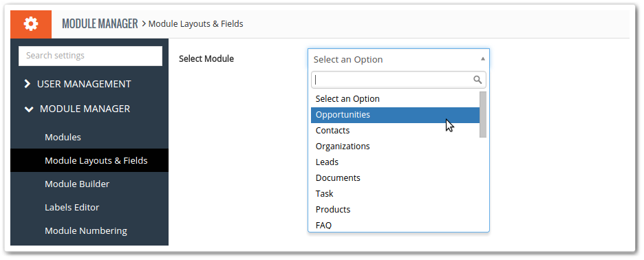This screenshot has width=644, height=260.
Task: Select FAQ from the module list
Action: [395, 225]
